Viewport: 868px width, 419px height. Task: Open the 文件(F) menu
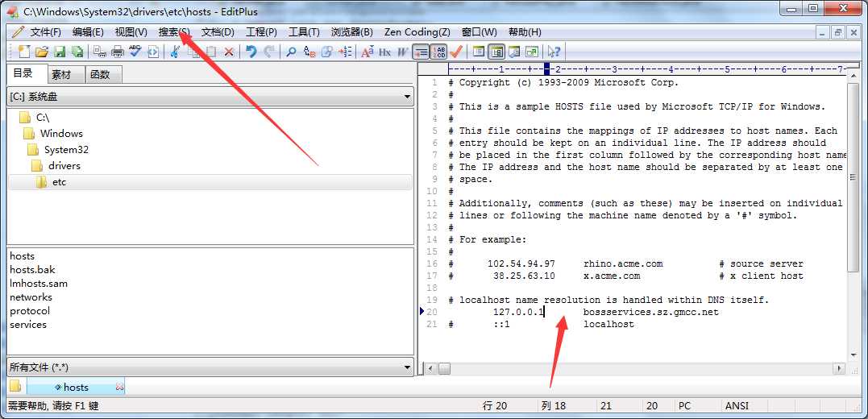click(x=45, y=32)
